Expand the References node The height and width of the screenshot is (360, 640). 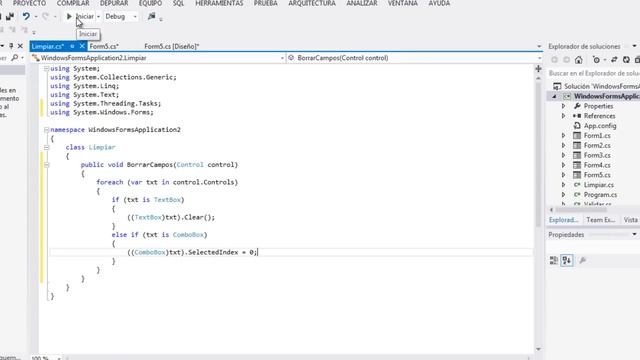tap(563, 116)
